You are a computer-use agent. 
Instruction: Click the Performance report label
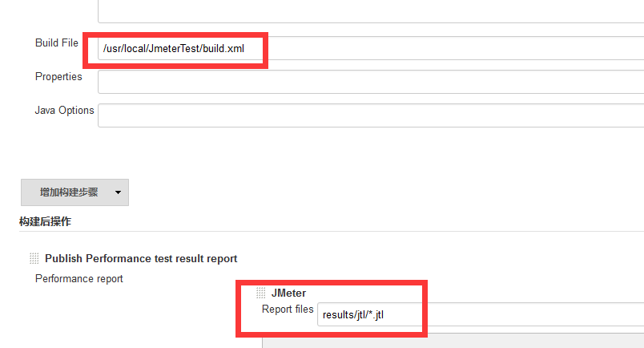point(78,278)
